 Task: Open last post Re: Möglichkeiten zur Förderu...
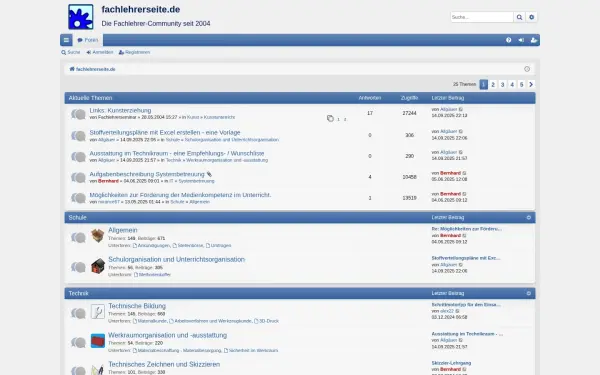(467, 229)
